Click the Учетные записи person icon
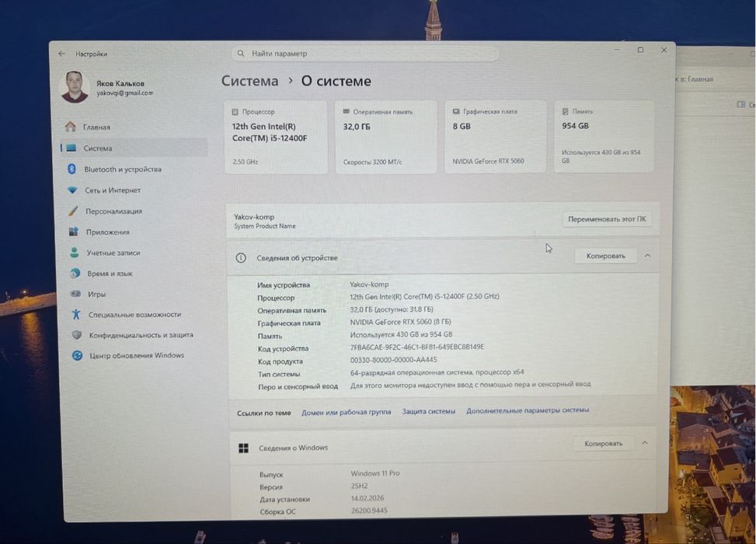 point(75,253)
